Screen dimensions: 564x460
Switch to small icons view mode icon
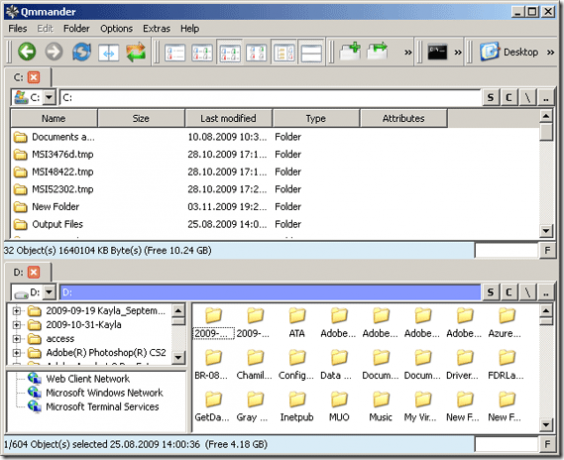pos(202,53)
